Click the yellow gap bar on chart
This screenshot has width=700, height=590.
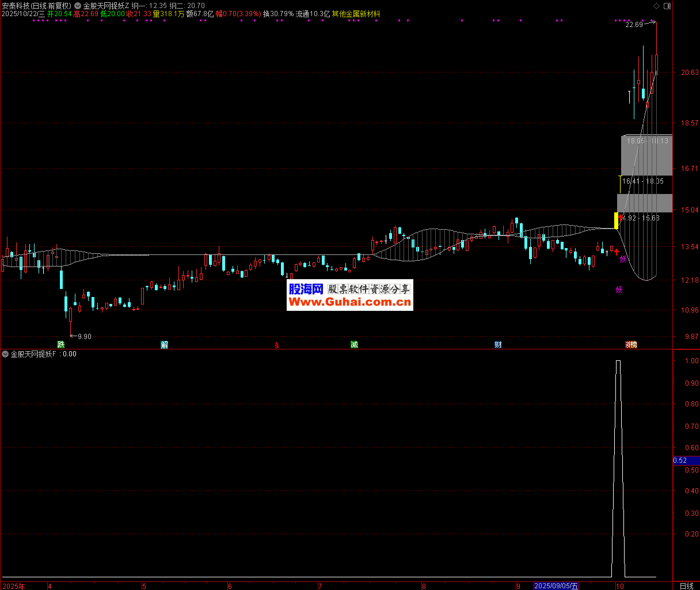(616, 220)
